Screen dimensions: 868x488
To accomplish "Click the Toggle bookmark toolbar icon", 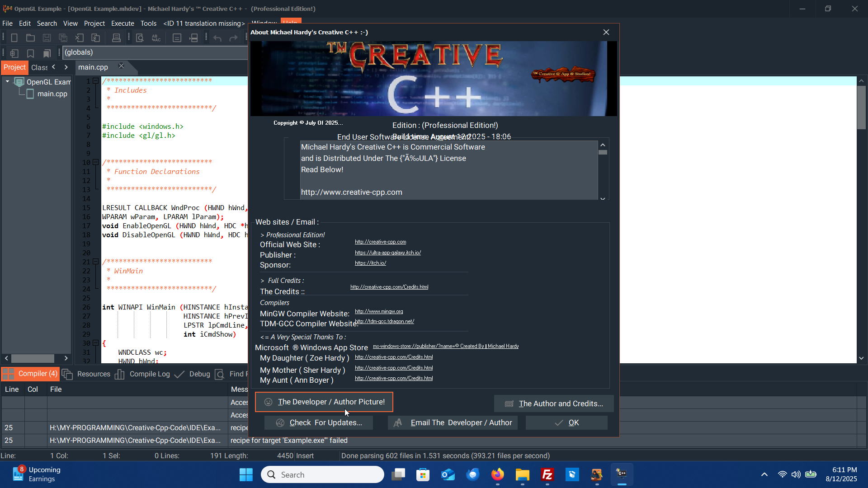I will pyautogui.click(x=30, y=53).
